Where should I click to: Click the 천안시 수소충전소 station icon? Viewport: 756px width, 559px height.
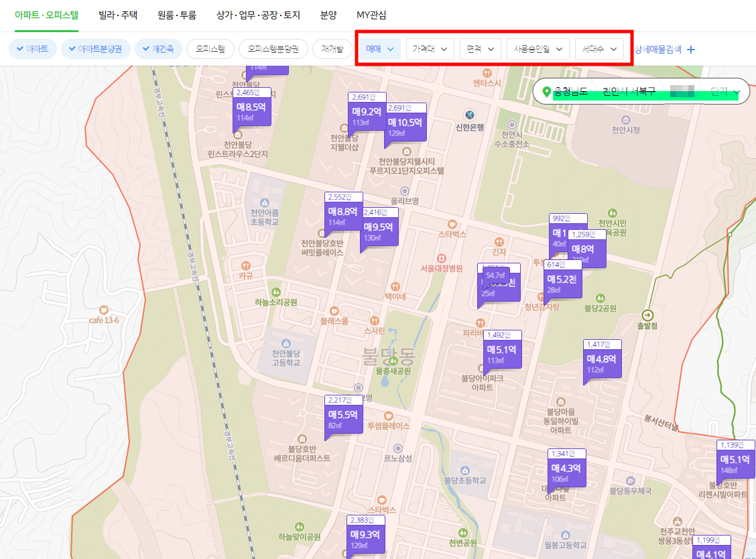[512, 125]
